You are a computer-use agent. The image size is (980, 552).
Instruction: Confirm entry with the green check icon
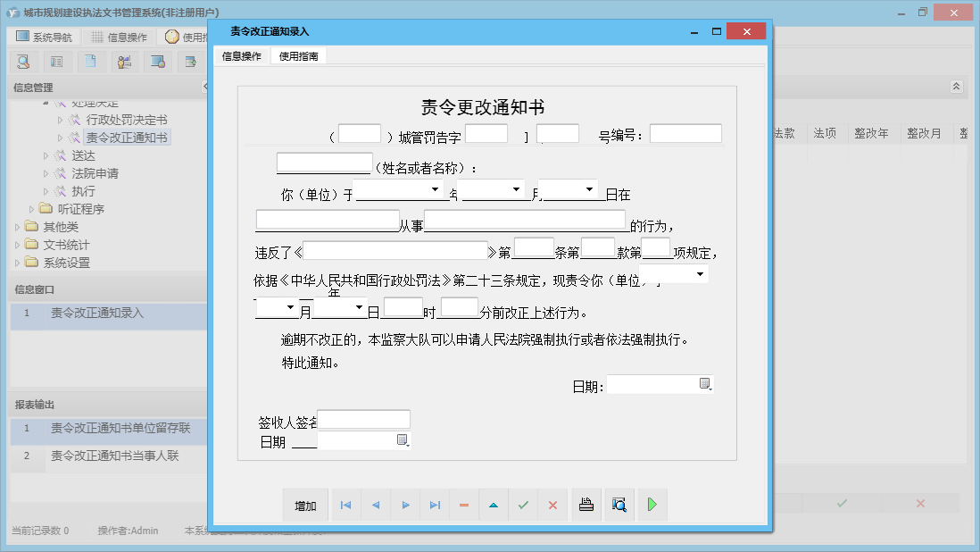tap(523, 505)
